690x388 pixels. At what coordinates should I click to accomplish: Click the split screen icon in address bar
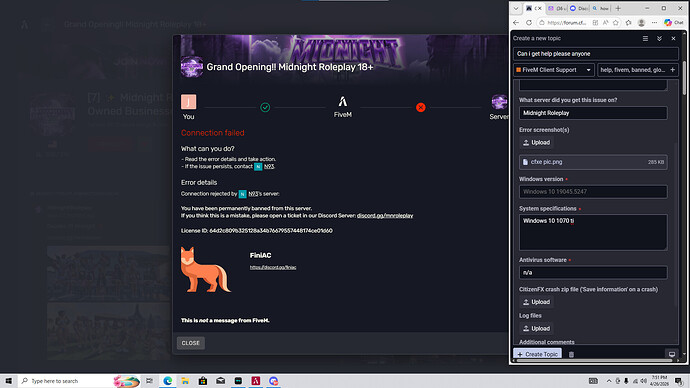(595, 22)
